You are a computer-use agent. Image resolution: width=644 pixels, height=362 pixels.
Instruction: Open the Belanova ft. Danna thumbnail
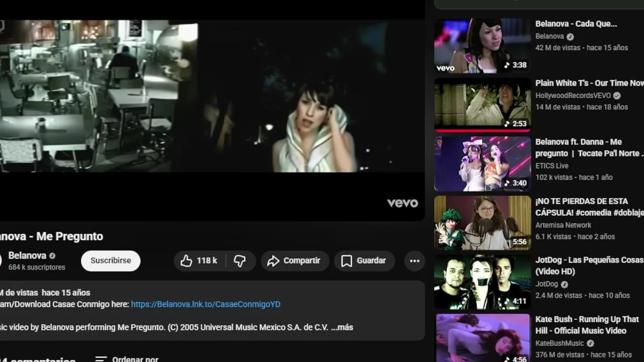[482, 164]
